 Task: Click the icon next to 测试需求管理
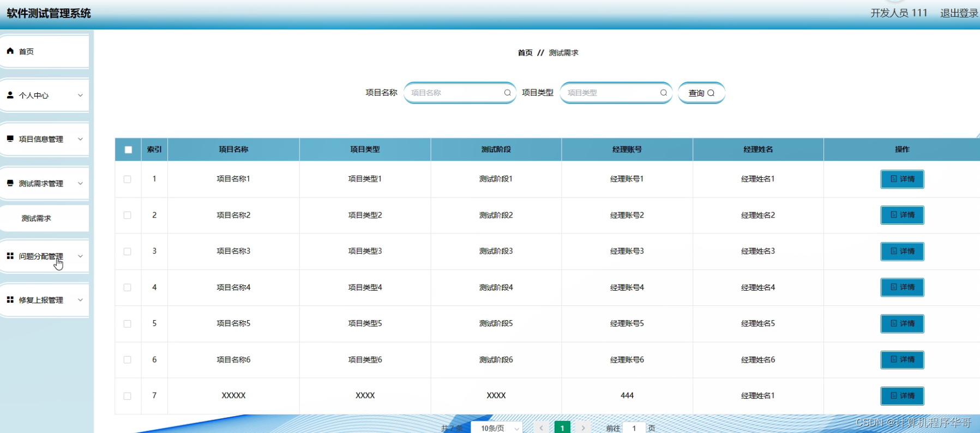pos(10,183)
